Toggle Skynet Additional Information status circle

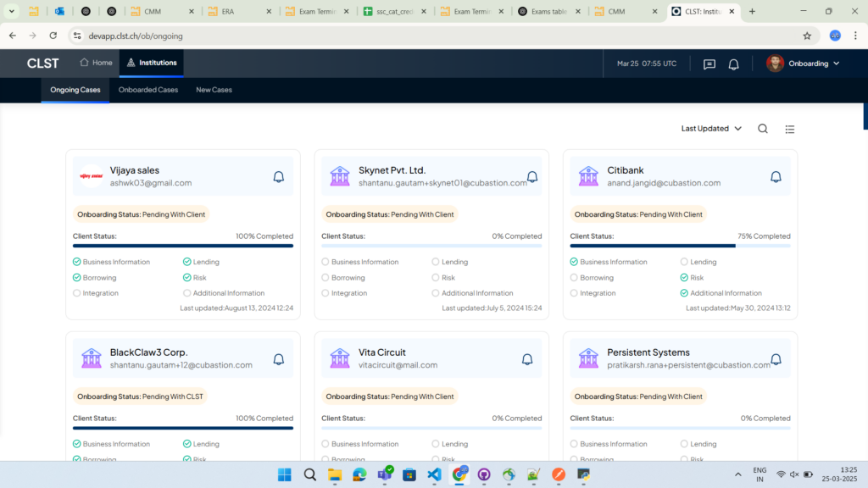pyautogui.click(x=436, y=293)
